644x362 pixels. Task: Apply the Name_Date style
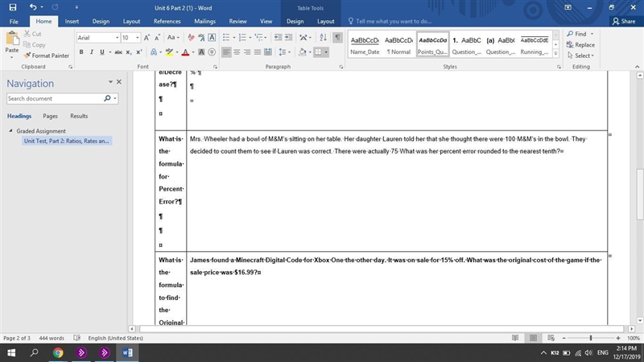click(365, 44)
